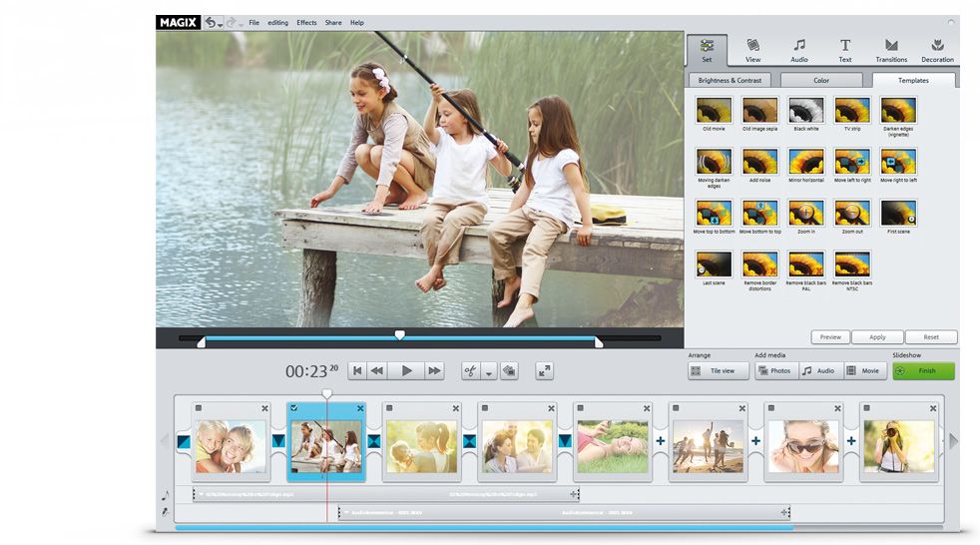This screenshot has width=980, height=545.
Task: Open the Share menu
Action: coord(333,23)
